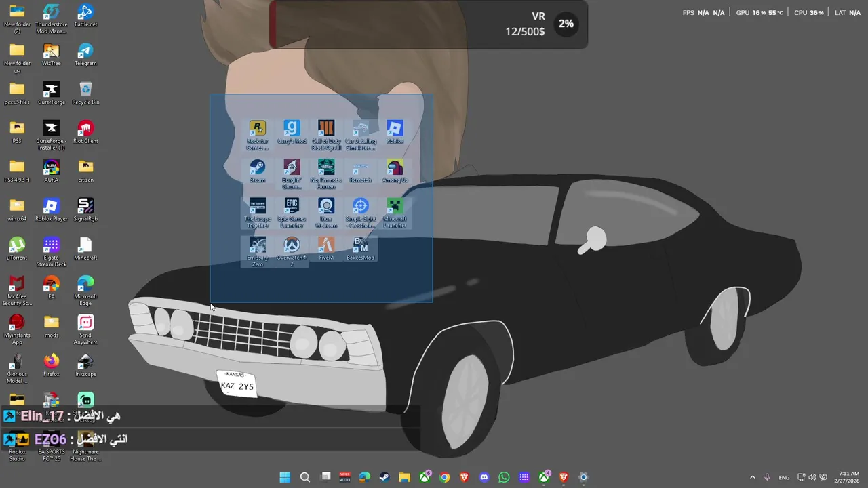Select the Steam desktop shortcut
Image resolution: width=868 pixels, height=488 pixels.
coord(257,171)
